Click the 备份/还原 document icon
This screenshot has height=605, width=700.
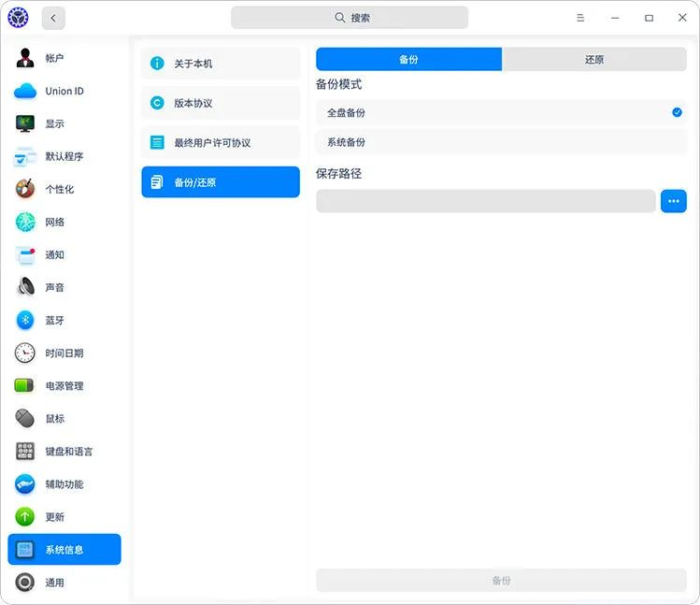pyautogui.click(x=157, y=182)
